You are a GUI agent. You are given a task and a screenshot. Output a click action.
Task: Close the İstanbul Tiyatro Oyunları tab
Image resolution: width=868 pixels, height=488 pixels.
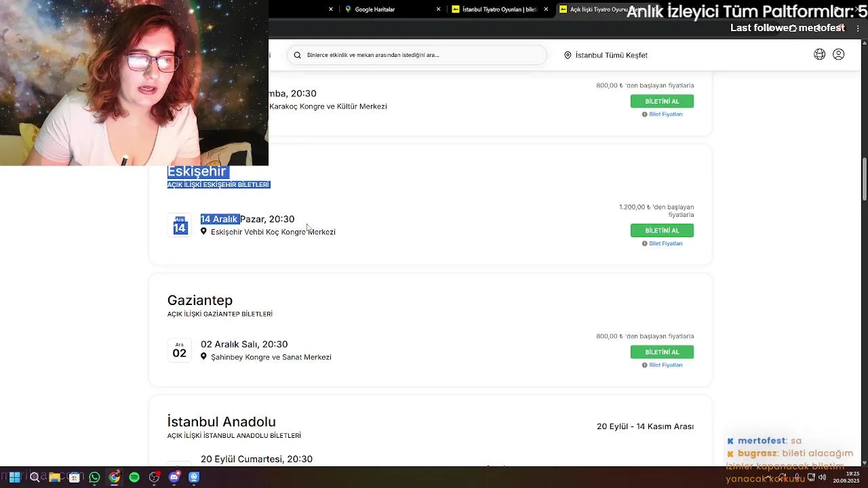coord(546,9)
